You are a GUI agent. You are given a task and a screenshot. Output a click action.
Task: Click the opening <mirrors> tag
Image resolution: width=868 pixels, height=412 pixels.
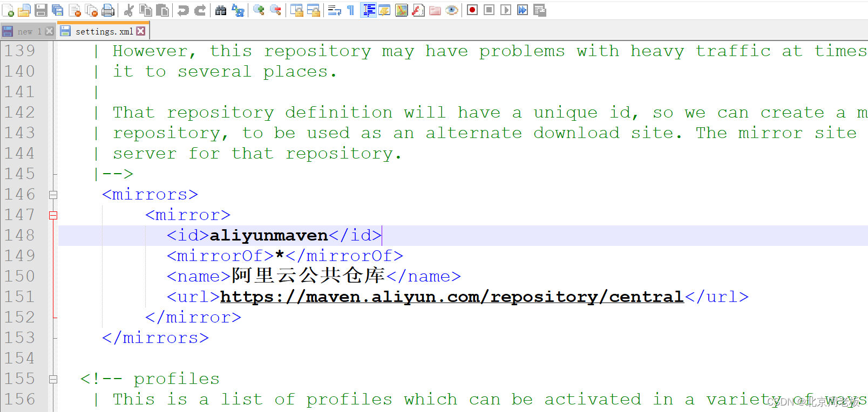point(150,195)
